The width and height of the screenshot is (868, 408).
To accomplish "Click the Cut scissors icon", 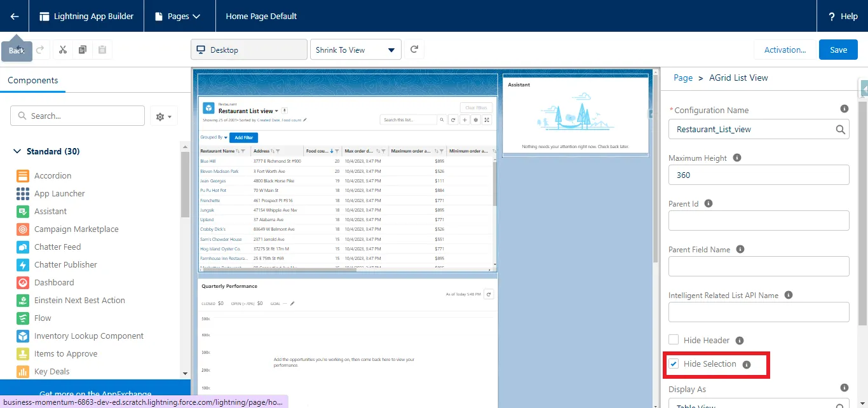I will pos(63,50).
